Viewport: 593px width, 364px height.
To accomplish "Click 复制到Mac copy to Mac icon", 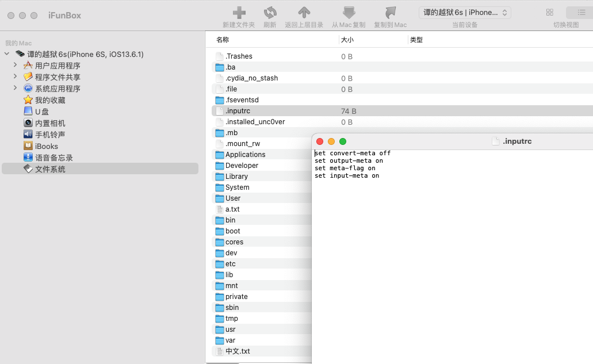I will click(391, 13).
